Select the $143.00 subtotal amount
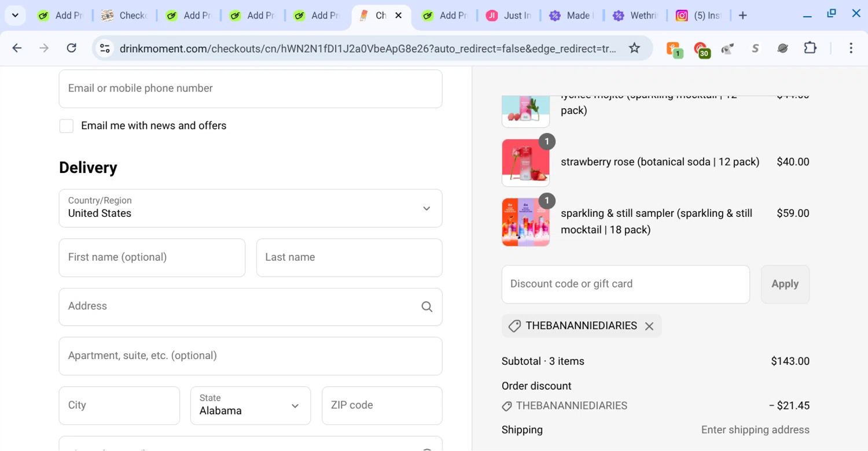This screenshot has height=451, width=868. click(790, 361)
